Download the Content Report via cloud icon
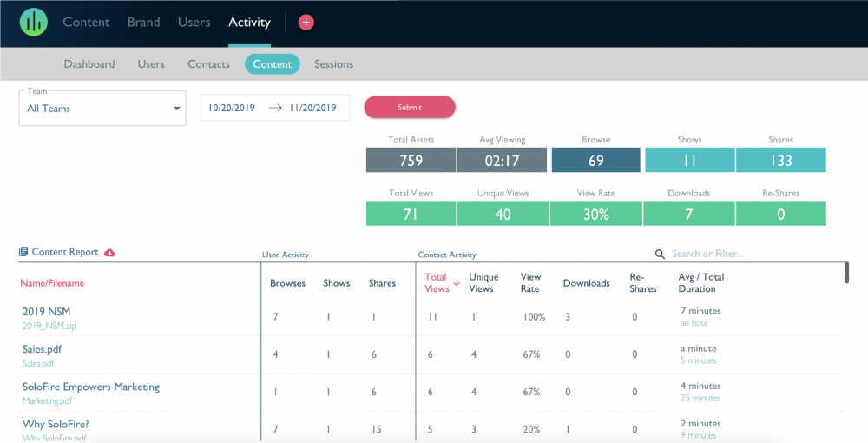 pyautogui.click(x=109, y=253)
